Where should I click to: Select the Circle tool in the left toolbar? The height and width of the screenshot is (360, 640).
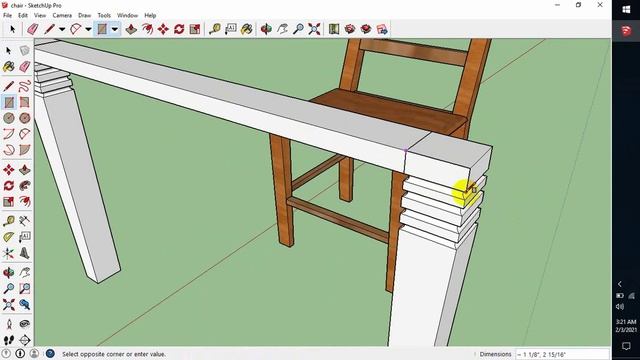coord(9,118)
